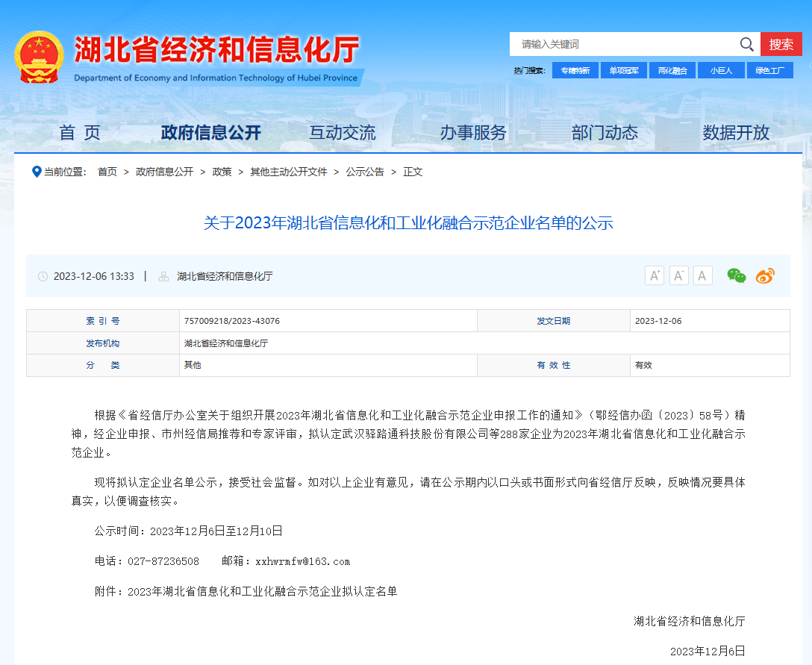The height and width of the screenshot is (665, 812).
Task: Choose the 两化融合 hot search tag
Action: pyautogui.click(x=672, y=70)
